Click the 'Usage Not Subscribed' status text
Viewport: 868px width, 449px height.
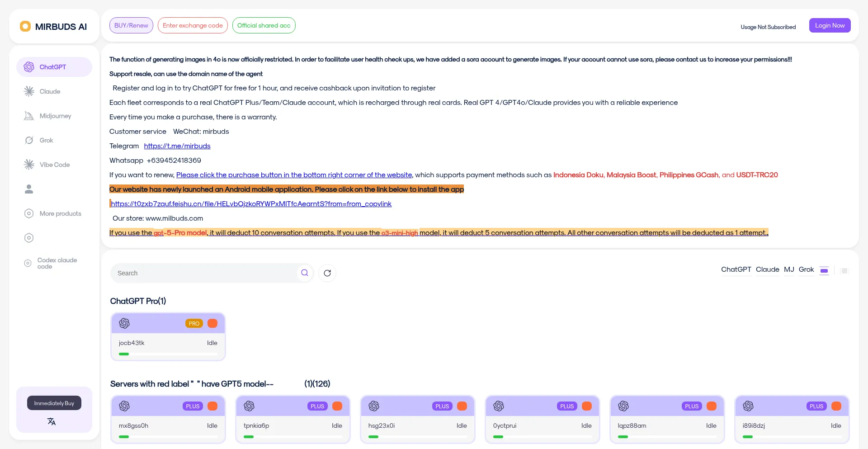[x=768, y=27]
